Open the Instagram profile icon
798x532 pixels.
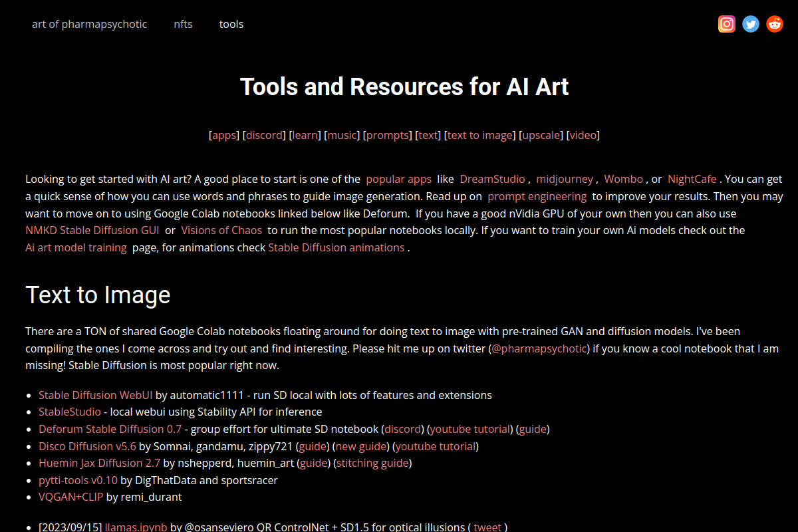pyautogui.click(x=727, y=24)
